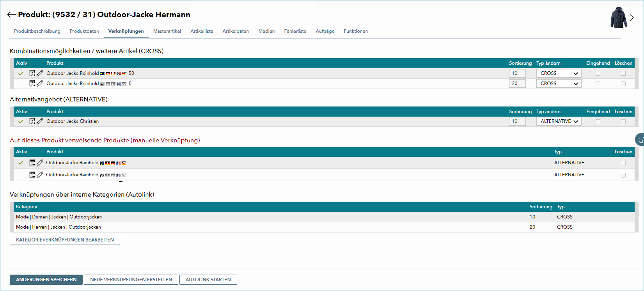Screen dimensions: 644x291
Task: Select 'Mode | Herren | Jacken | Outdoorjacken' category row
Action: click(324, 227)
